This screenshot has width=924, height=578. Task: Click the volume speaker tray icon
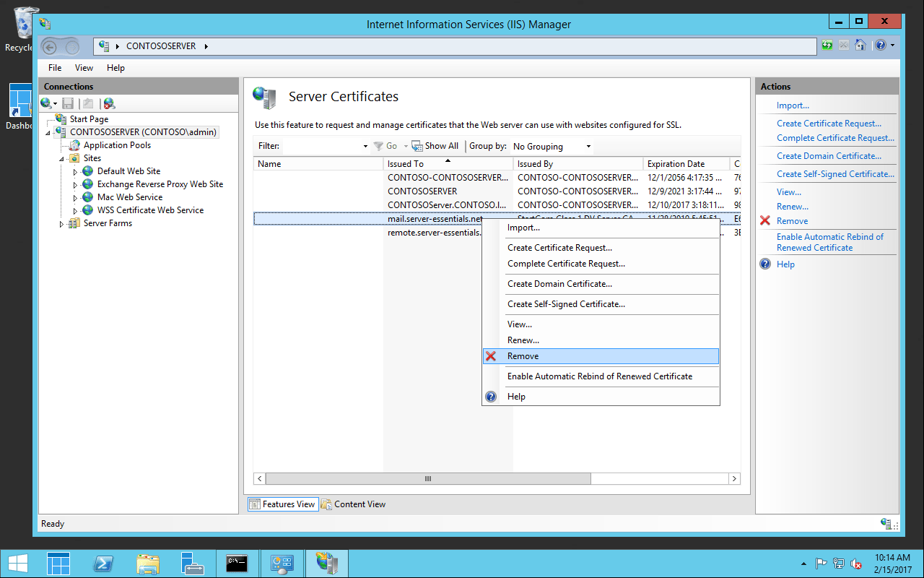click(x=856, y=564)
